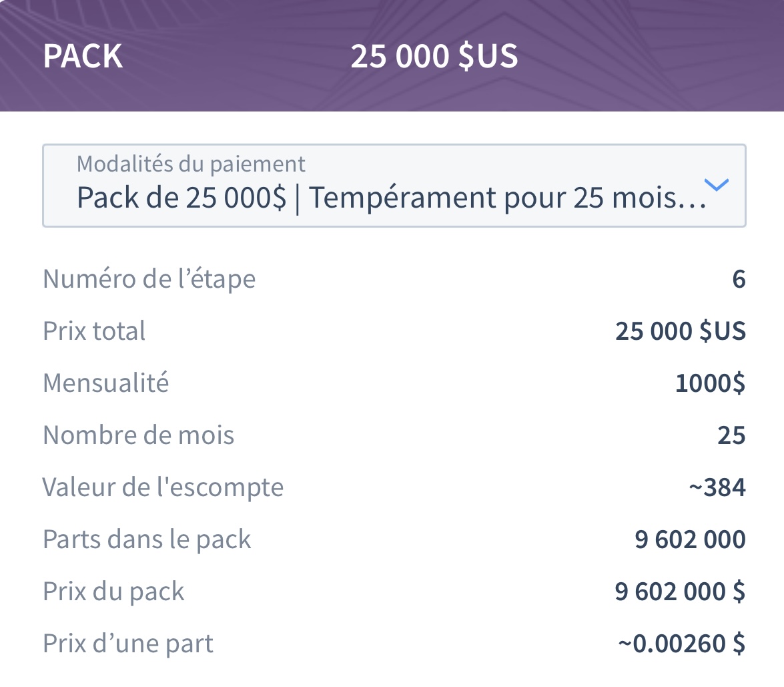Select the Prix total label
Image resolution: width=784 pixels, height=687 pixels.
(x=94, y=330)
